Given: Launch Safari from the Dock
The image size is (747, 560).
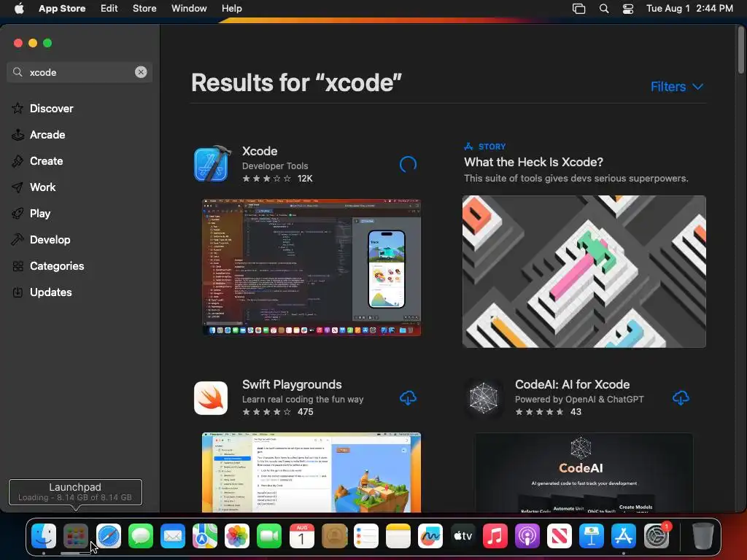Looking at the screenshot, I should click(x=109, y=536).
